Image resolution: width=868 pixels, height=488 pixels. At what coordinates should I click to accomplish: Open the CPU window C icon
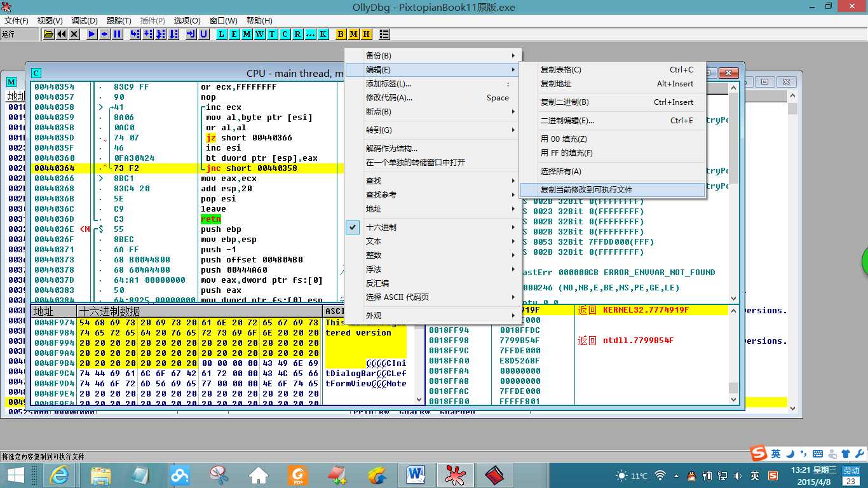(285, 34)
